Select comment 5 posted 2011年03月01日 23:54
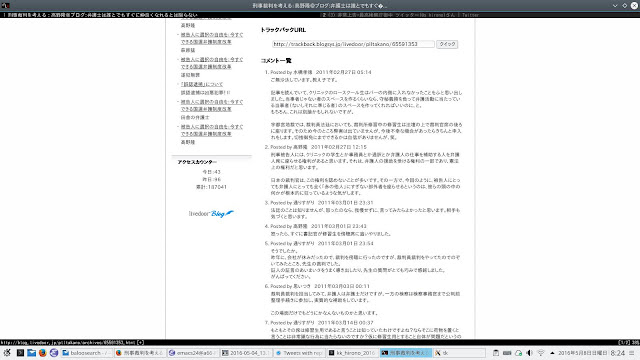Screen dimensions: 640x360 pos(322,243)
